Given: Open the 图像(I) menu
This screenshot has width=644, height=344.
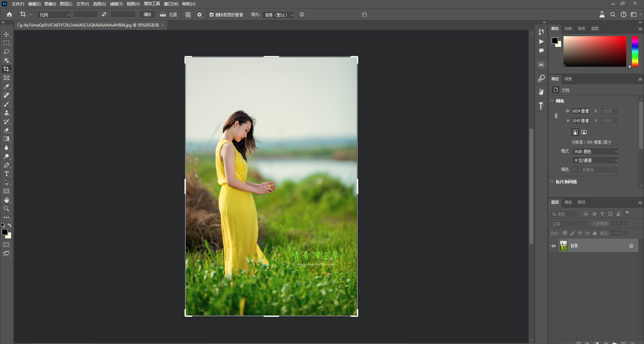Looking at the screenshot, I should click(x=50, y=4).
